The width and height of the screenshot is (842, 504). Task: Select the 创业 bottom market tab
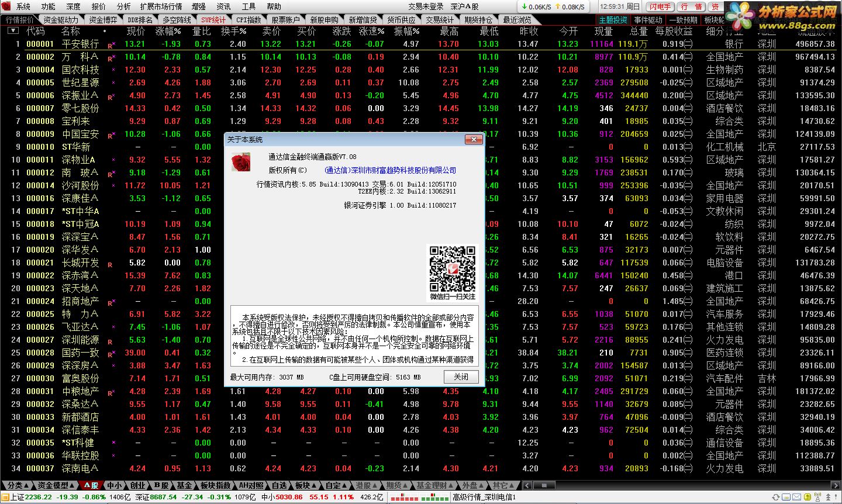click(x=137, y=485)
